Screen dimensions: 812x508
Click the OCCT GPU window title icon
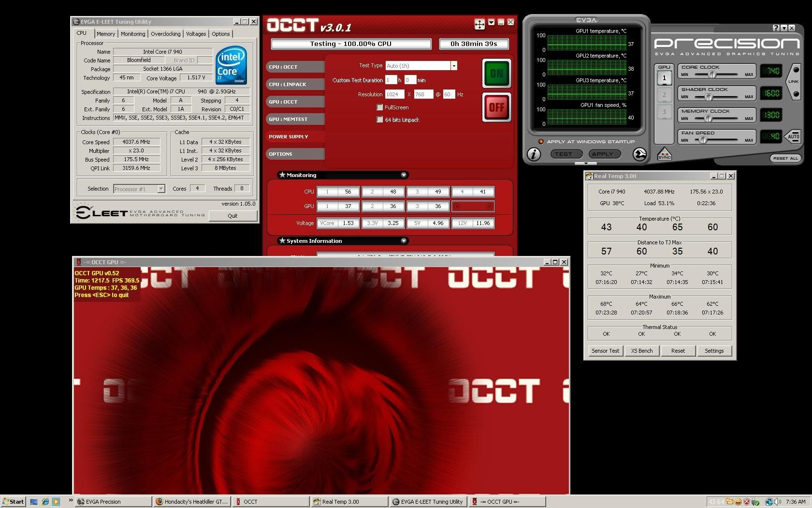point(78,262)
